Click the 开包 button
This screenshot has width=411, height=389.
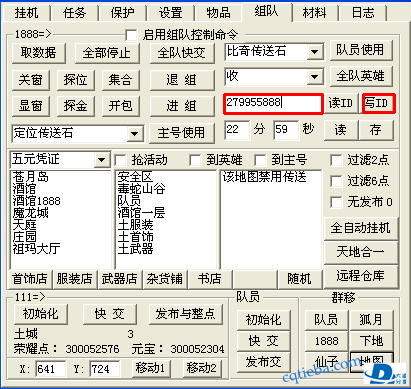120,106
